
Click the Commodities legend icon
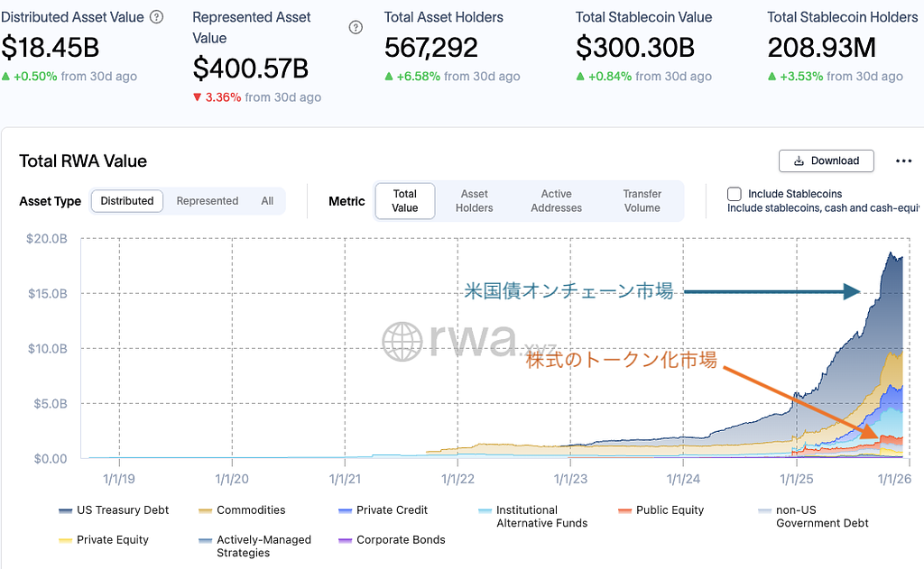point(205,510)
